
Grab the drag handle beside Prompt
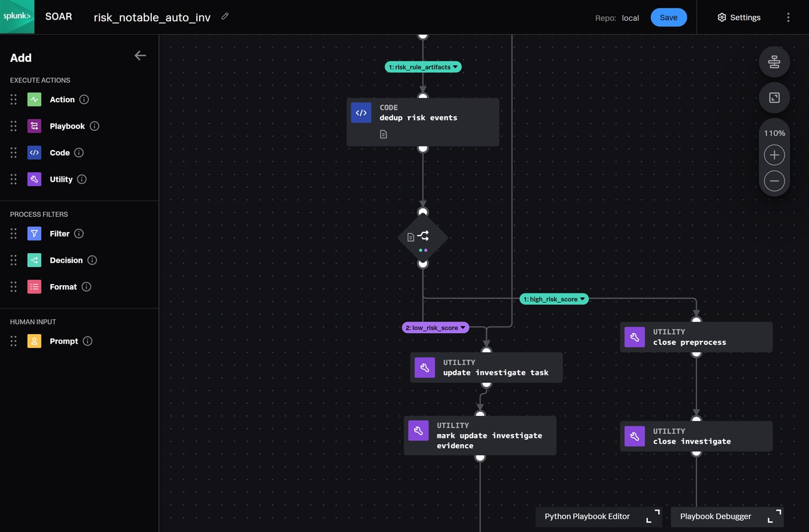point(13,341)
